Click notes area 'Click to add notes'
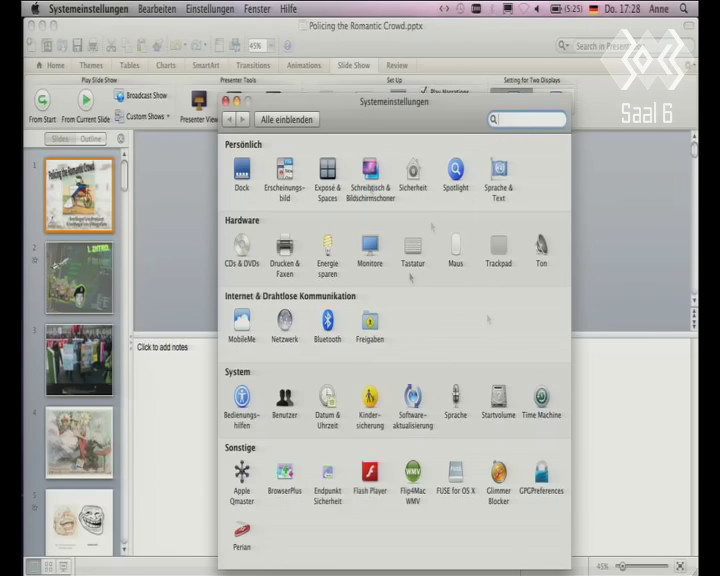 [x=163, y=347]
